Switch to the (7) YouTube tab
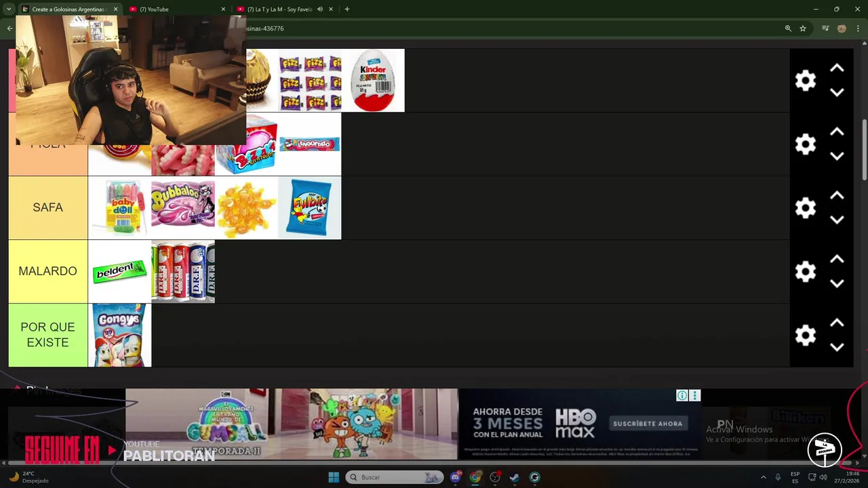This screenshot has height=488, width=868. point(178,9)
